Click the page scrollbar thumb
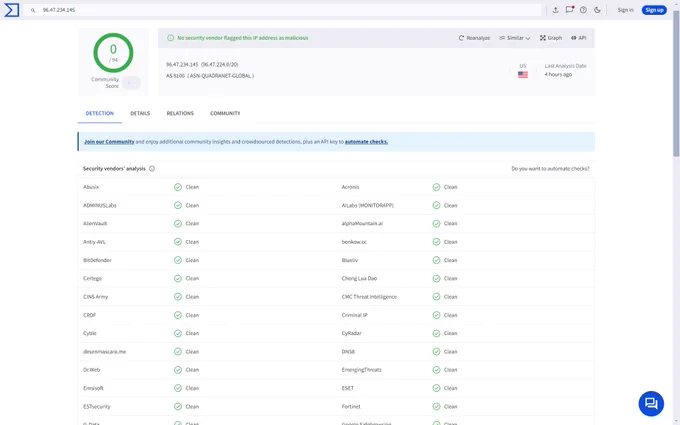 point(676,82)
